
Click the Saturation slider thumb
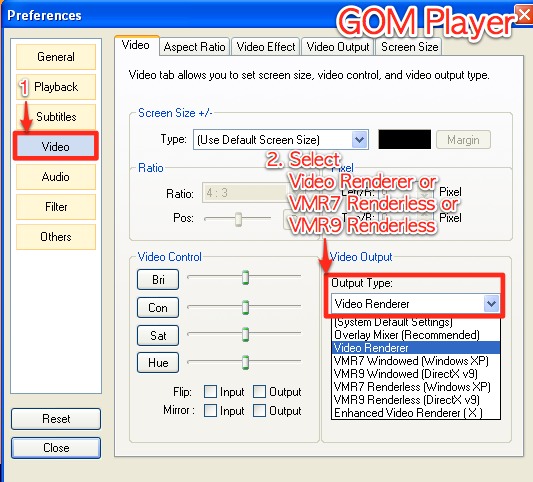tap(245, 334)
